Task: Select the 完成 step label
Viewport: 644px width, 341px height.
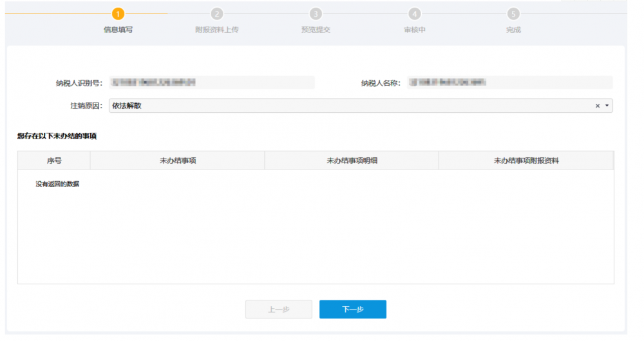Action: [513, 30]
